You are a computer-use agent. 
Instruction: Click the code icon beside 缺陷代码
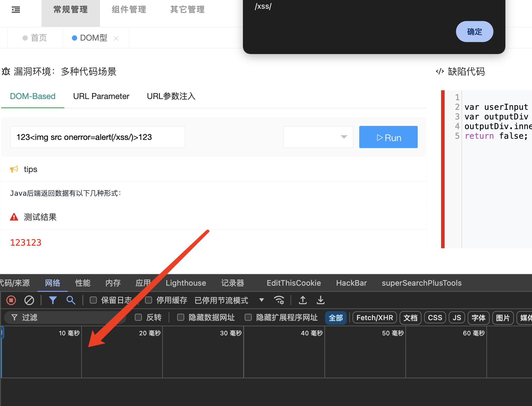440,71
